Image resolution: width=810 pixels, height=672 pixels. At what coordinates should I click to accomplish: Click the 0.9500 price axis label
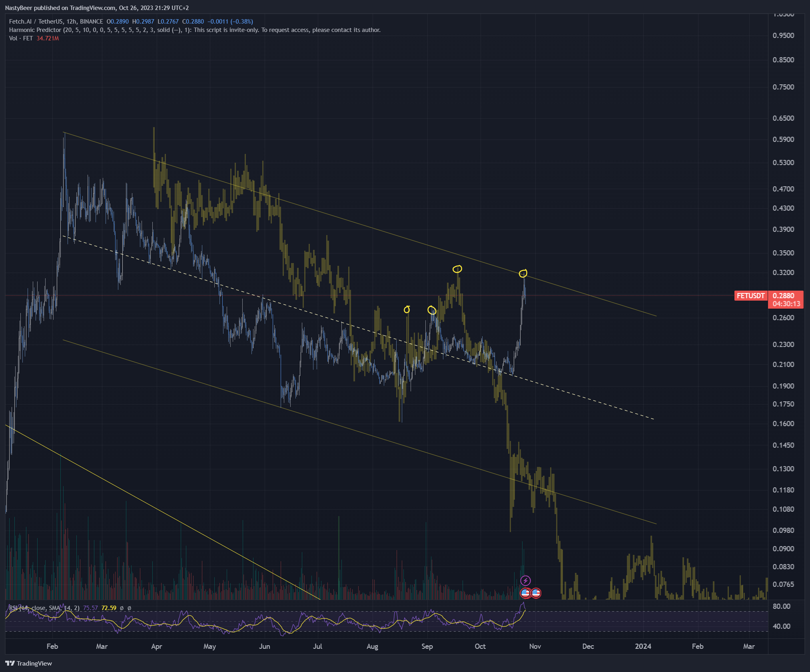[783, 36]
